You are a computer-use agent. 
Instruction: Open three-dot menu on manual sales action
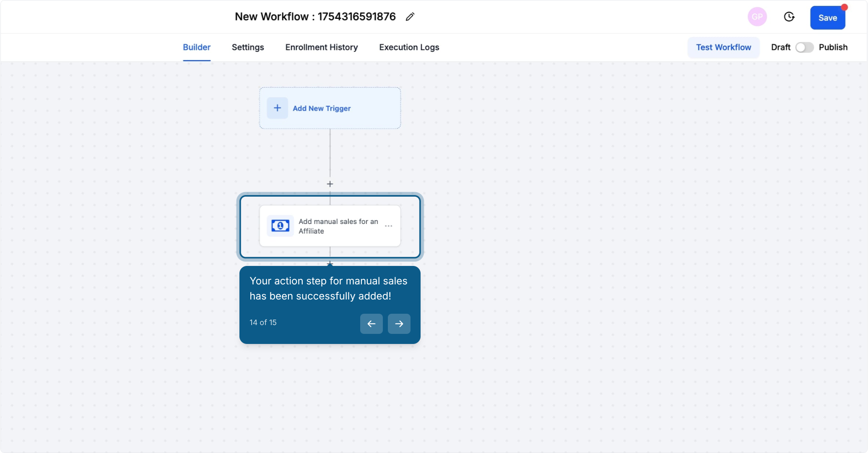tap(389, 226)
